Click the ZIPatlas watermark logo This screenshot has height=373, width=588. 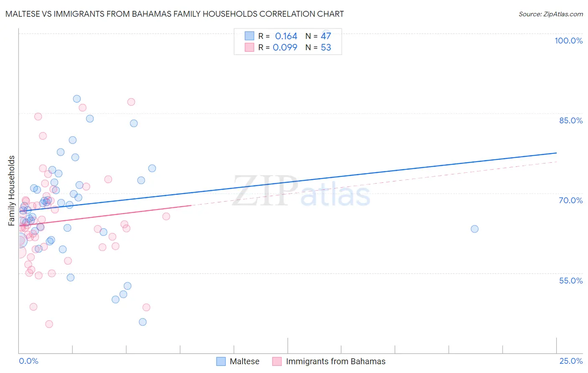coord(301,191)
